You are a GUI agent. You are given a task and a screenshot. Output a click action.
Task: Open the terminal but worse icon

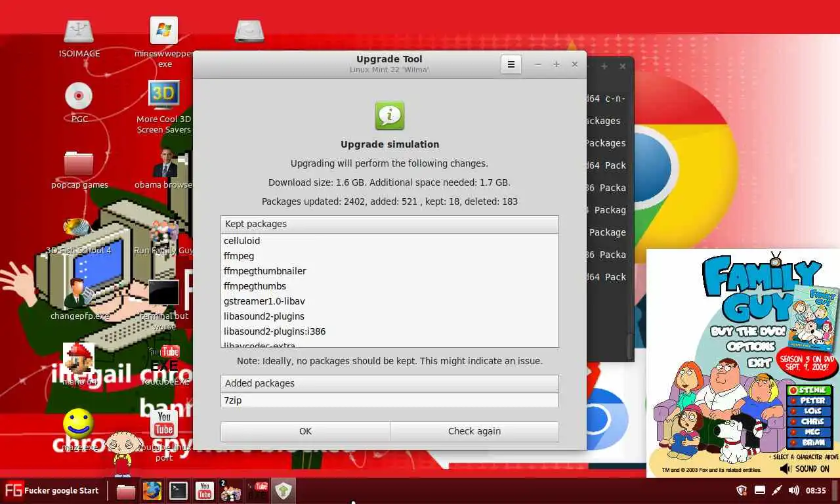point(164,293)
